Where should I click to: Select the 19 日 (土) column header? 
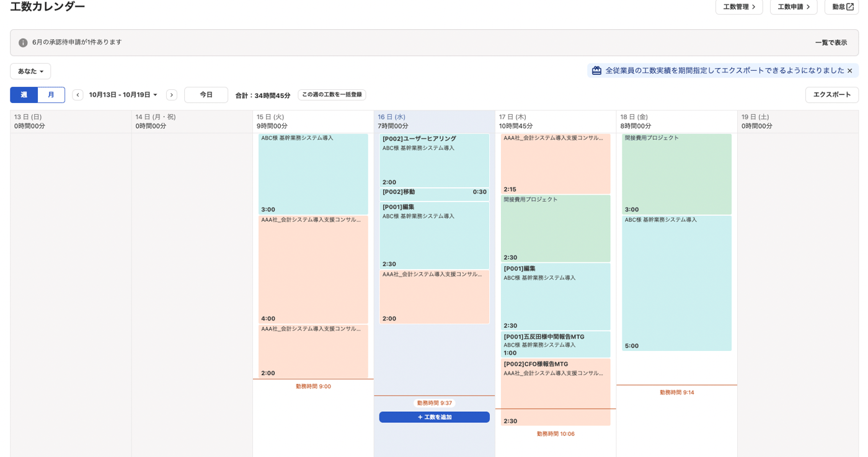pos(798,122)
